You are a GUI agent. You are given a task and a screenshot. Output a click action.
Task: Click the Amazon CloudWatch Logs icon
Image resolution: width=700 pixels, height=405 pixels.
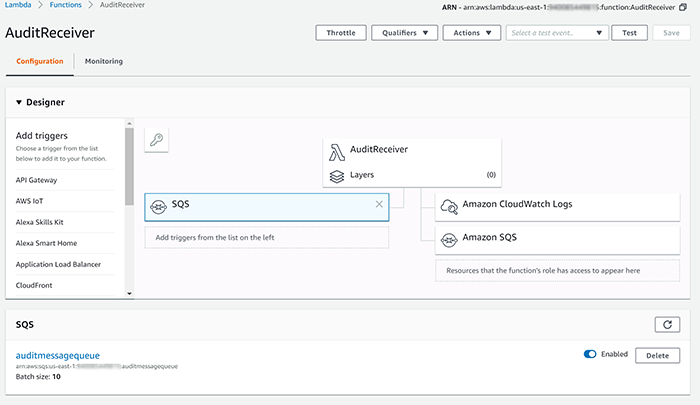[446, 205]
